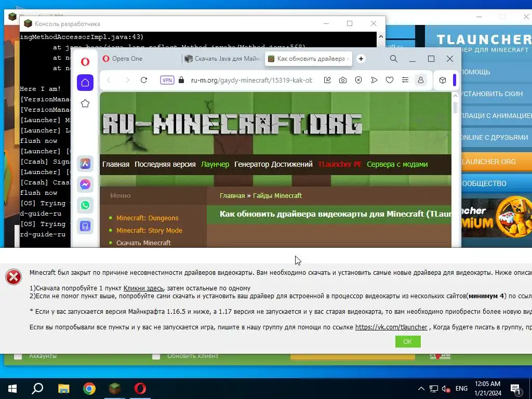Screen dimensions: 532x399
Task: Add page to bookmarks with heart icon
Action: (x=390, y=80)
